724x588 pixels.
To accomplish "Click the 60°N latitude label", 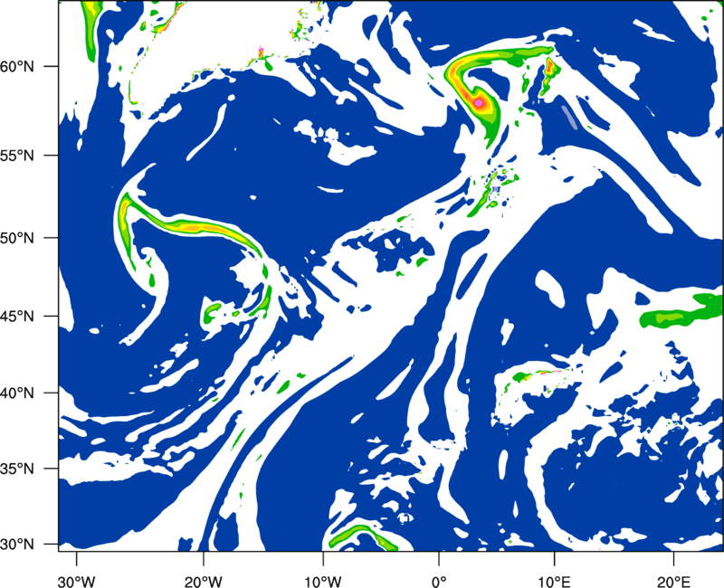I will pyautogui.click(x=17, y=66).
